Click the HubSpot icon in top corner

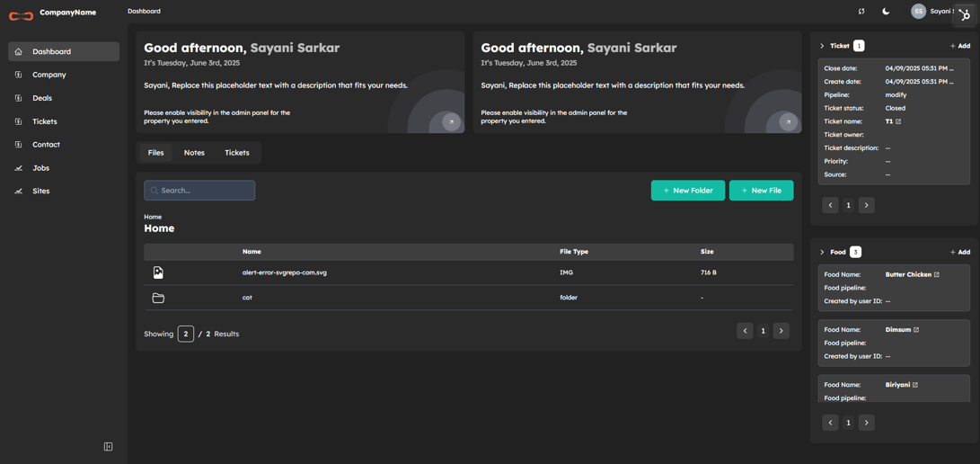point(965,15)
